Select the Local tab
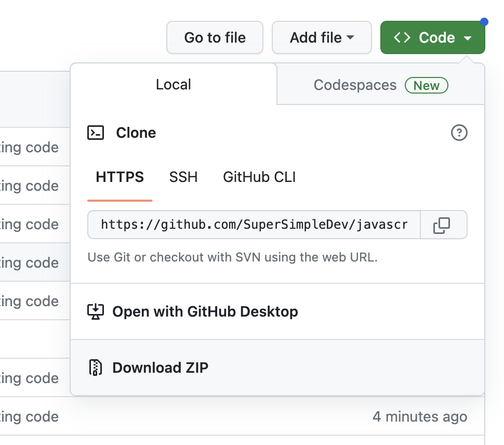Viewport: 504px width, 445px height. coord(173,85)
